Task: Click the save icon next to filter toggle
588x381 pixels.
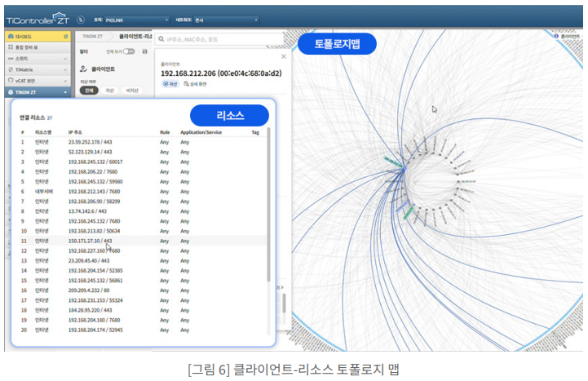Action: click(144, 51)
